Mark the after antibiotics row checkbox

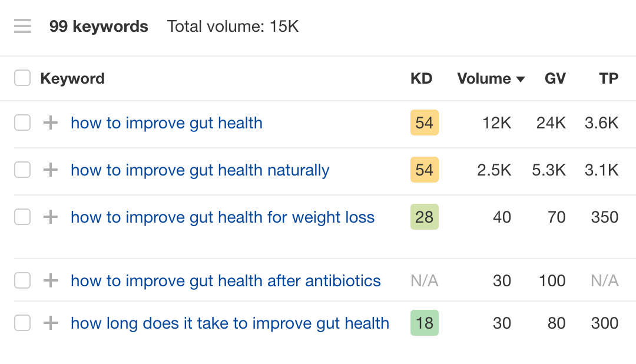22,281
